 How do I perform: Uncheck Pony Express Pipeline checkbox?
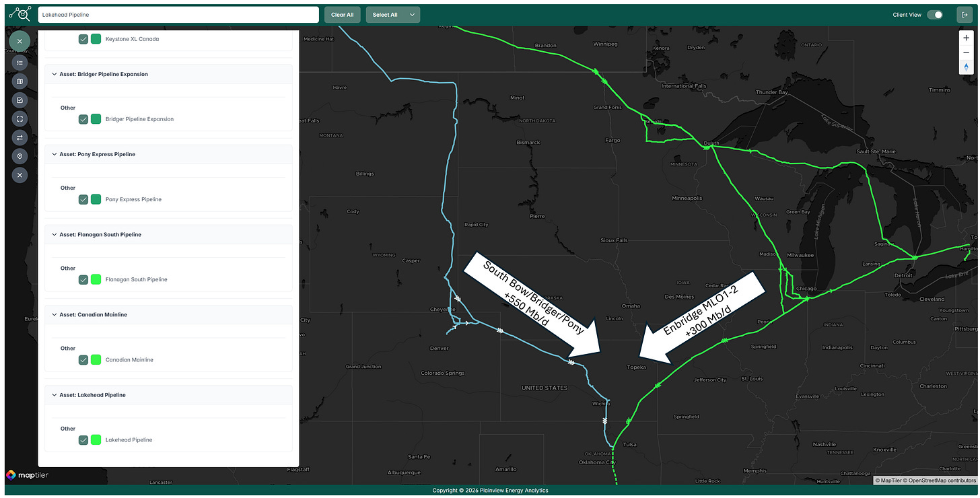83,199
